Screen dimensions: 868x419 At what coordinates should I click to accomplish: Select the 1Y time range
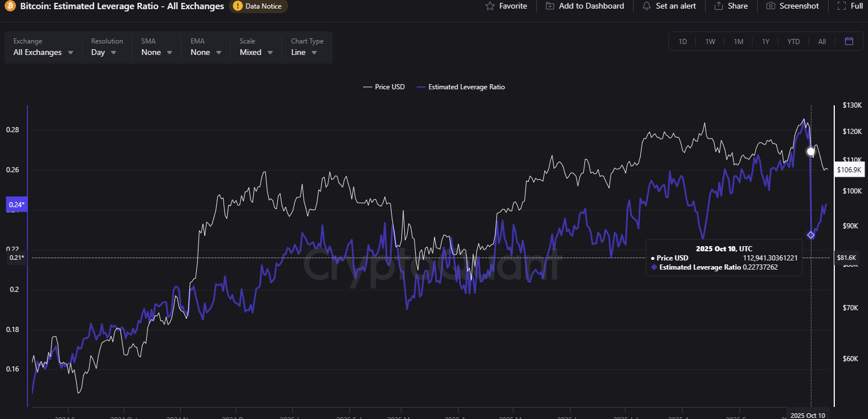[x=766, y=41]
